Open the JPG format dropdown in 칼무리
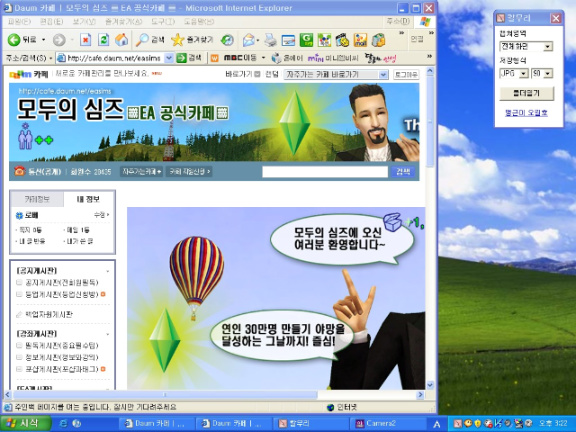Viewport: 576px width, 432px height. coord(524,73)
